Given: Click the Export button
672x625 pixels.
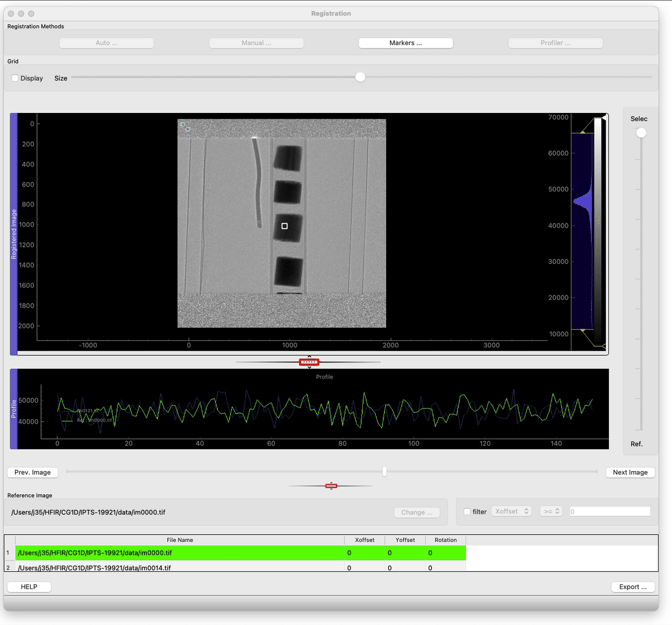Looking at the screenshot, I should point(633,587).
